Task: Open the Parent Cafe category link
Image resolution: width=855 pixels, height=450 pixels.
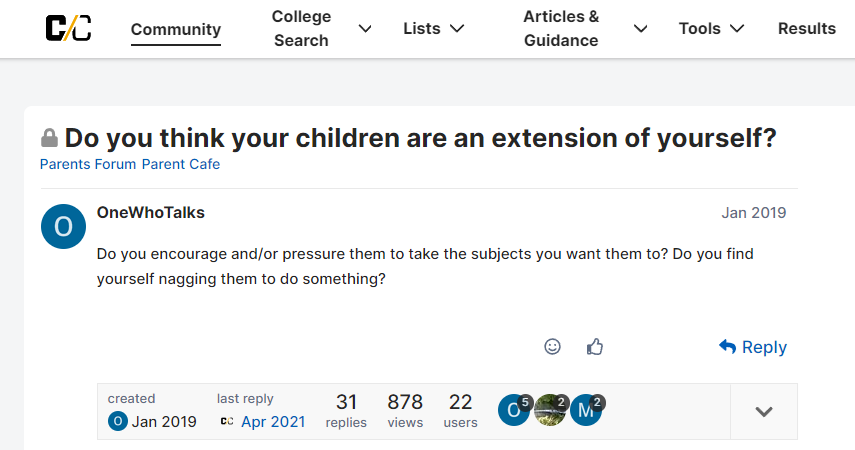Action: pyautogui.click(x=181, y=164)
